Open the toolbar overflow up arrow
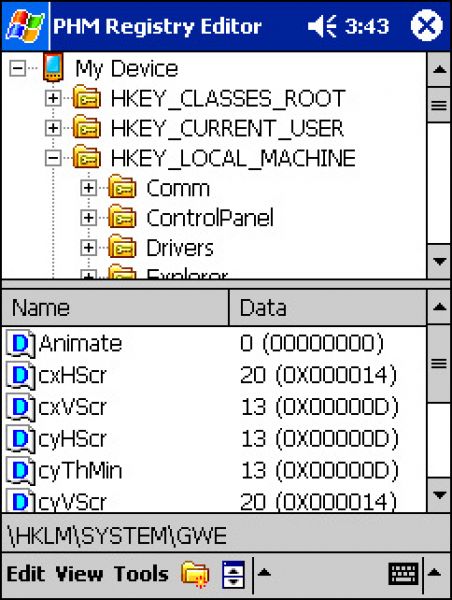The width and height of the screenshot is (452, 600). coord(264,573)
